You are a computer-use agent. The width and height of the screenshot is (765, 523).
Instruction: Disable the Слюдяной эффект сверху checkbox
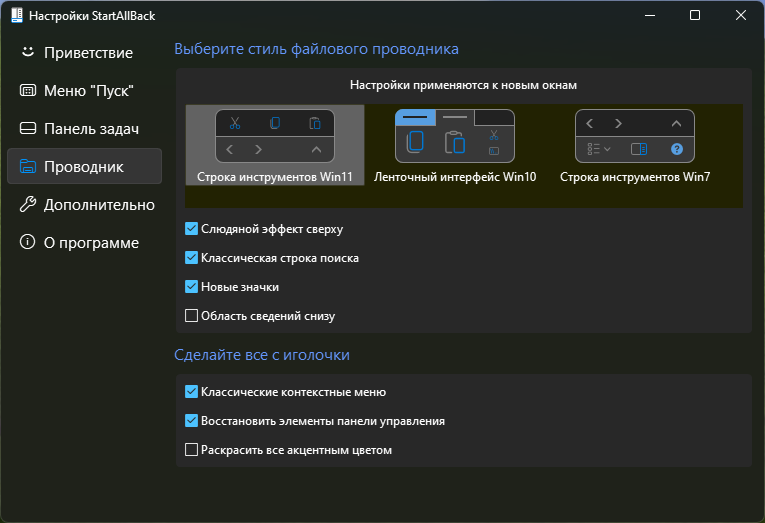[192, 229]
